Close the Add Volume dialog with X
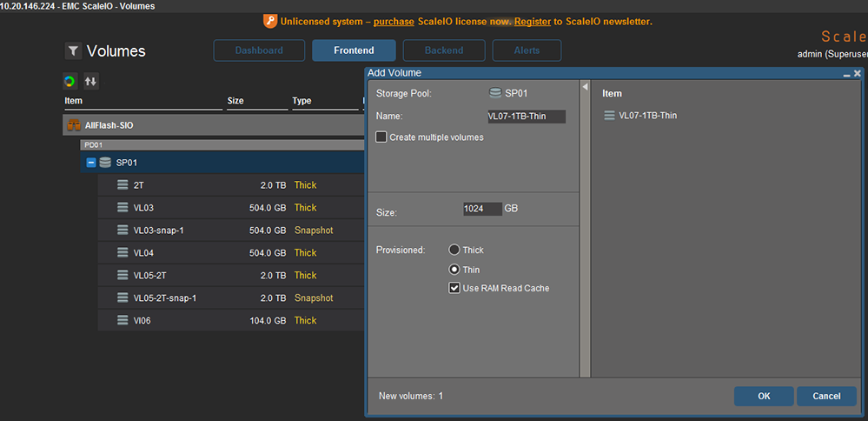 click(x=857, y=73)
